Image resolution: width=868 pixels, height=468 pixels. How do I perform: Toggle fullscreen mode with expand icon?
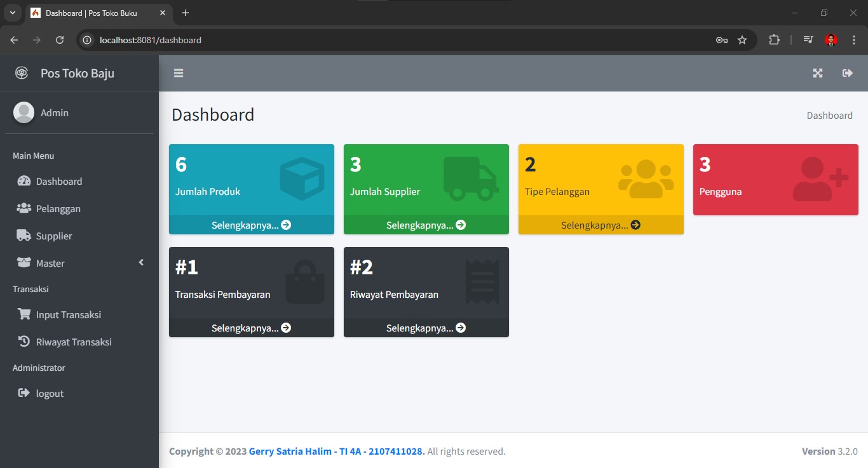[818, 73]
